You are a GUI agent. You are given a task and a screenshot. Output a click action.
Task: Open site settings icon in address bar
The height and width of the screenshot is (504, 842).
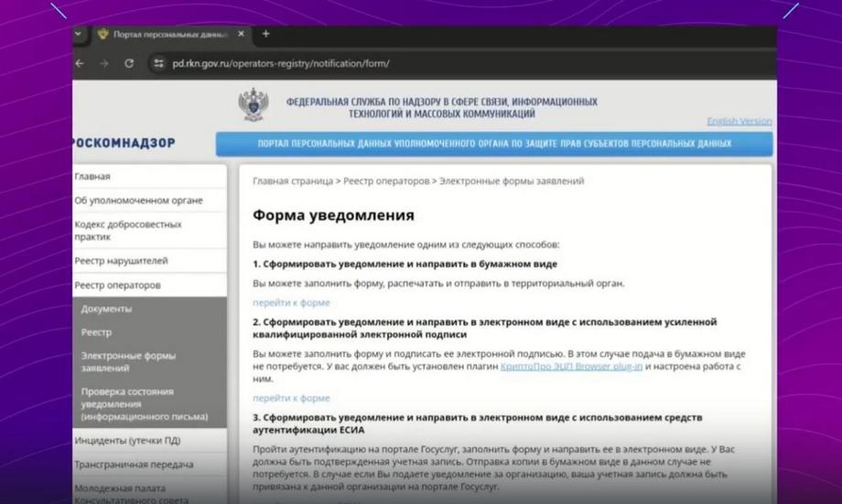(158, 63)
